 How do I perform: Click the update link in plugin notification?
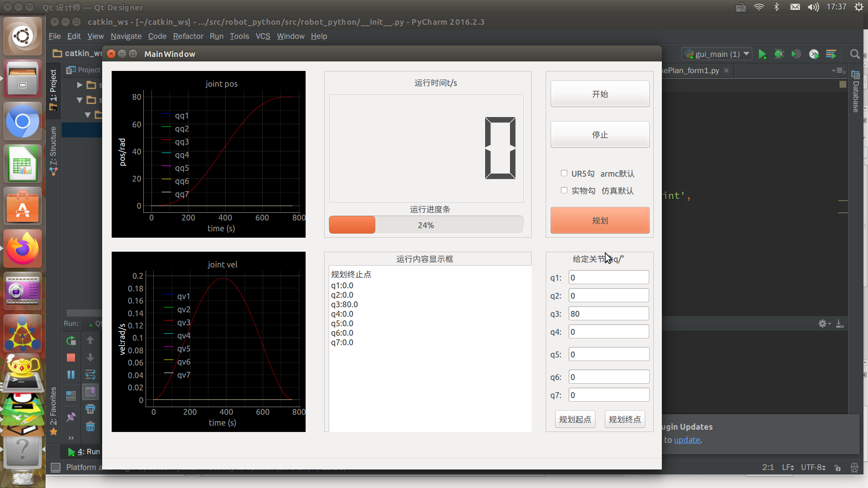tap(687, 440)
